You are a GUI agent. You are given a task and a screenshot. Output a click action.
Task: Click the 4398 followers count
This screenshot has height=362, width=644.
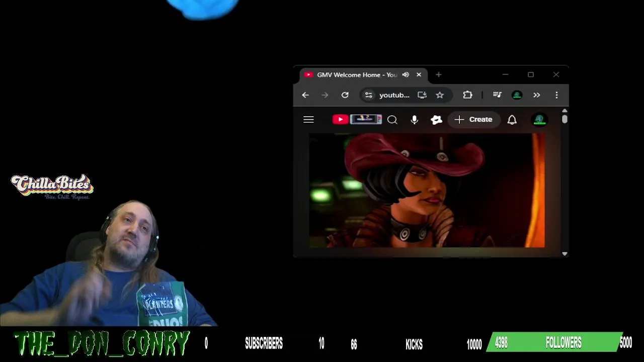click(501, 343)
